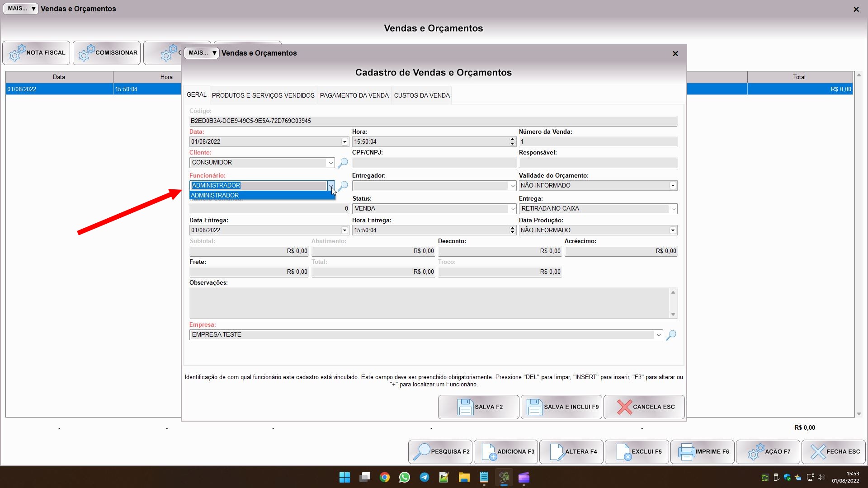Click inside the Observações text area

429,303
